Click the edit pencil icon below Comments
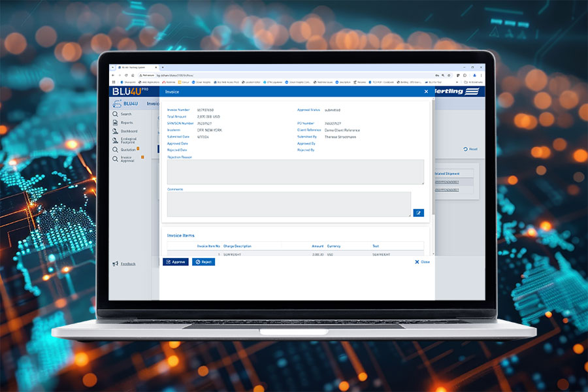 417,212
